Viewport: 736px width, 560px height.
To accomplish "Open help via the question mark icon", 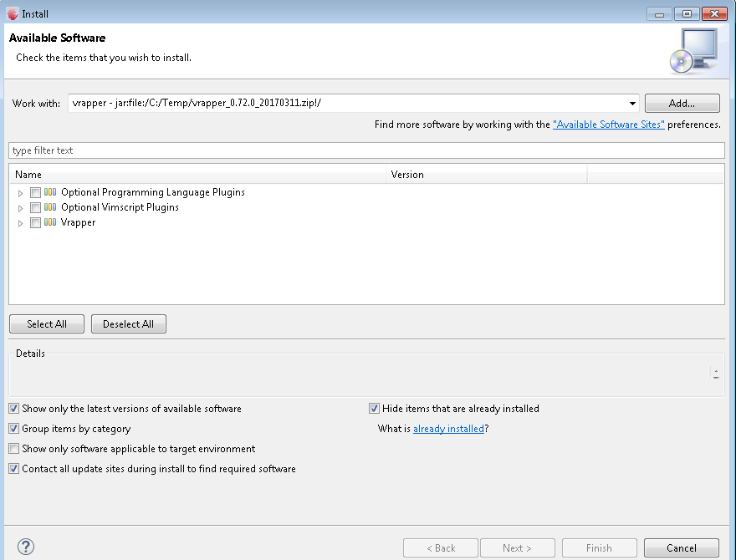I will click(x=25, y=546).
